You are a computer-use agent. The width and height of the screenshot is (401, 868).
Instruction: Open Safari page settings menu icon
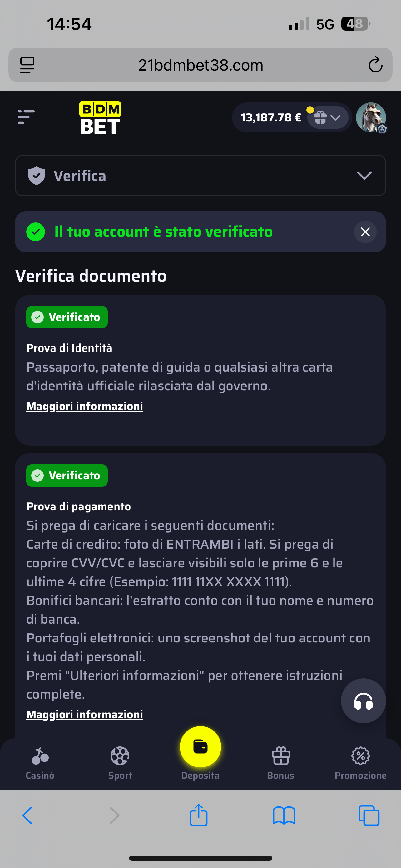(27, 65)
